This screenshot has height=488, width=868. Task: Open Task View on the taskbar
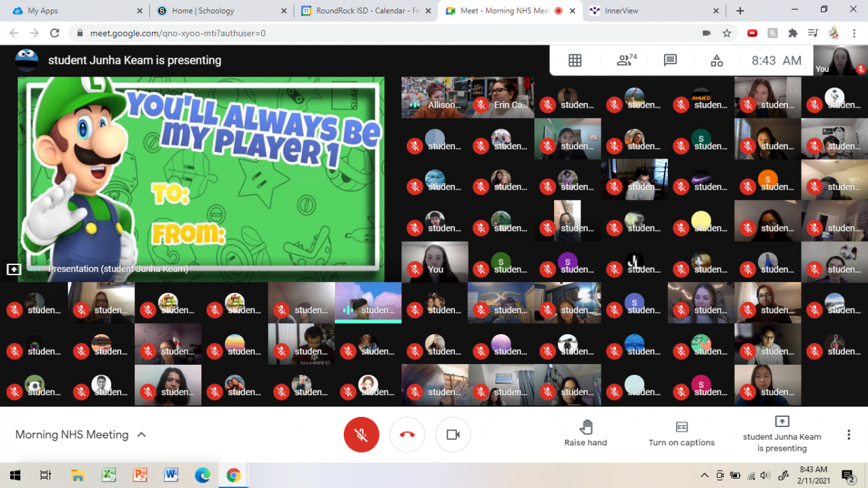[x=45, y=475]
